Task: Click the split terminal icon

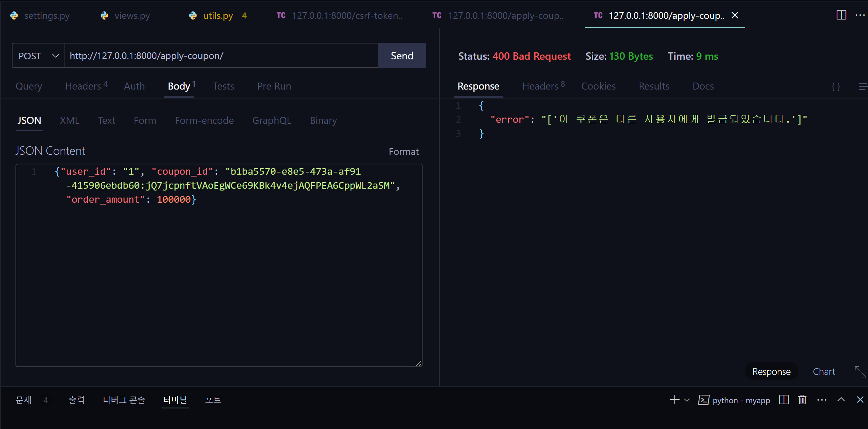Action: (x=784, y=400)
